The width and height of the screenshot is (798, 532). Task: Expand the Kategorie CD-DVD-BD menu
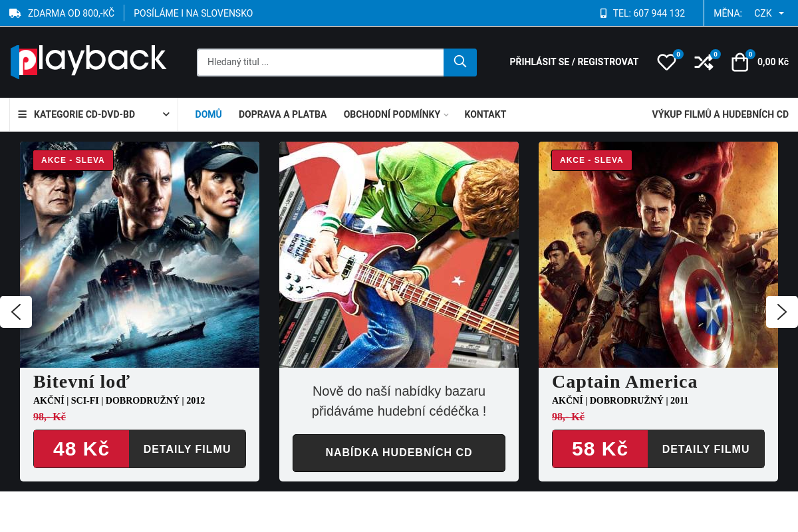click(94, 114)
